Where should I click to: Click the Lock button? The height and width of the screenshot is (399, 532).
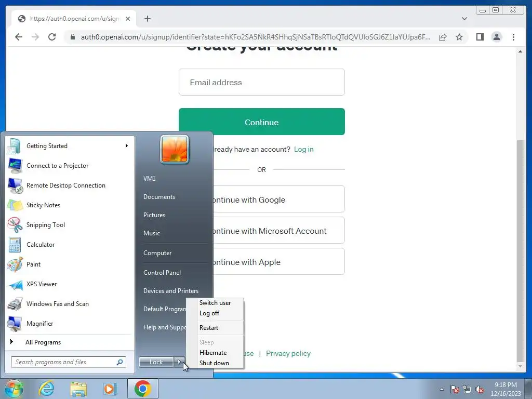[x=156, y=362]
